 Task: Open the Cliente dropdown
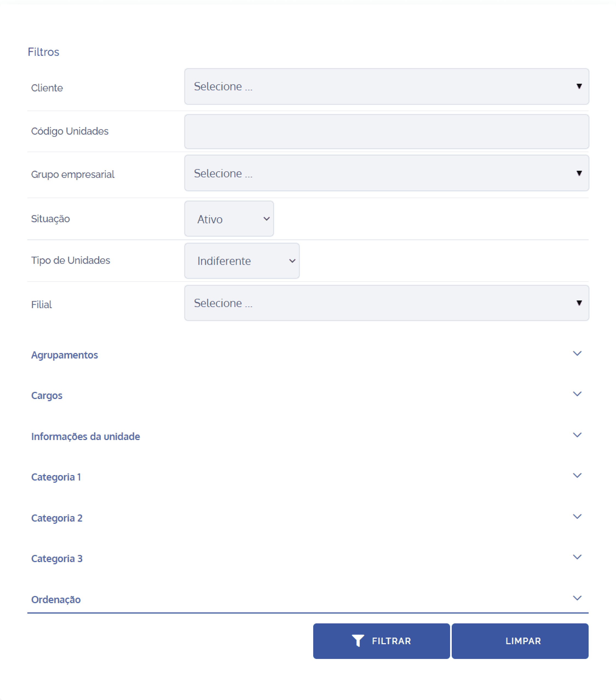387,86
